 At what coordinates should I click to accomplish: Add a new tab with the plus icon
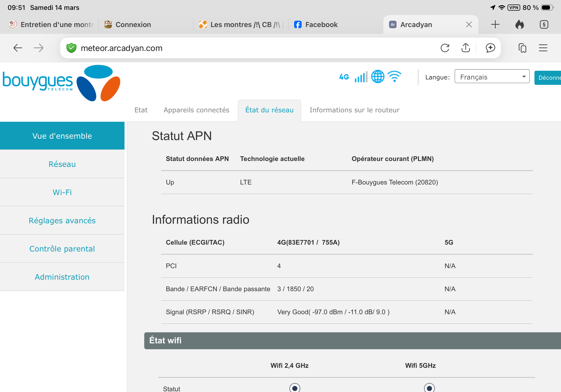coord(495,24)
